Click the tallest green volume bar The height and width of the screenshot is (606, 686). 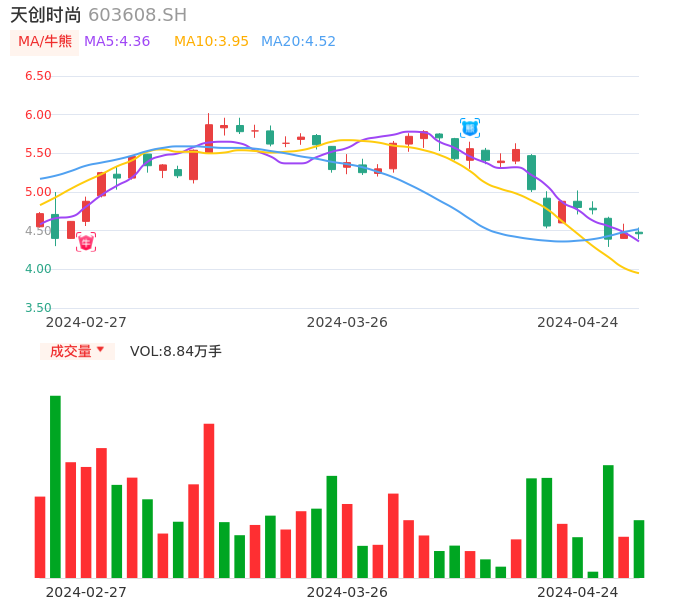click(x=56, y=487)
